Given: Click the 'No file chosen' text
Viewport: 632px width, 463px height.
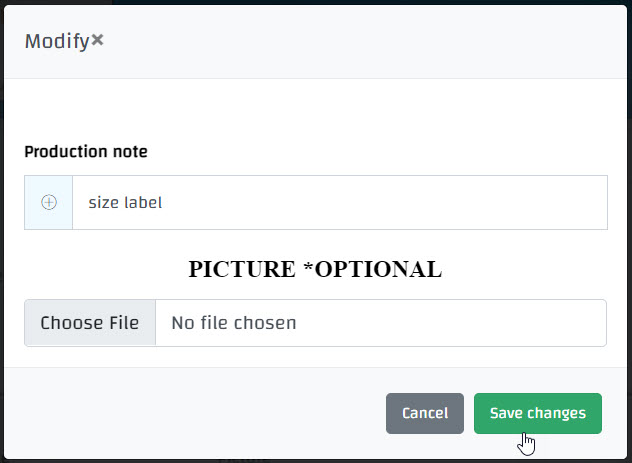Looking at the screenshot, I should (234, 323).
